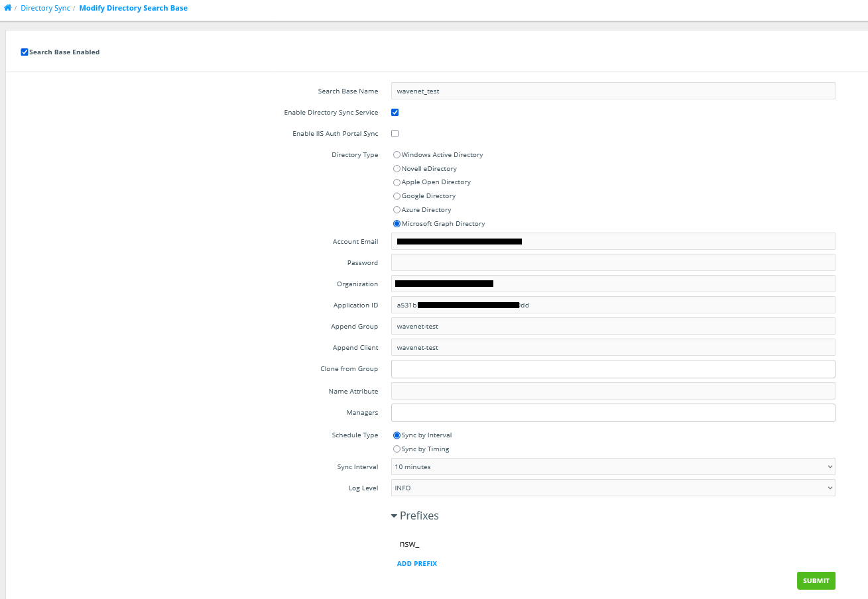Open the Log Level dropdown
868x599 pixels.
pyautogui.click(x=612, y=488)
